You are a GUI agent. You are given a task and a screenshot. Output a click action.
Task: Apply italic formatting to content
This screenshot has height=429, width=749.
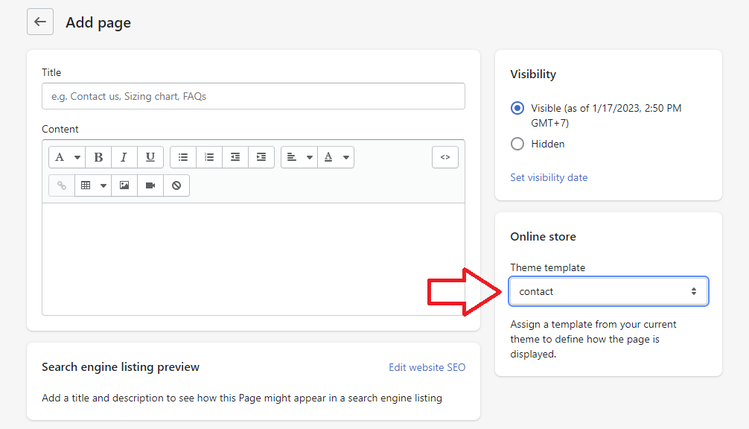pyautogui.click(x=124, y=157)
